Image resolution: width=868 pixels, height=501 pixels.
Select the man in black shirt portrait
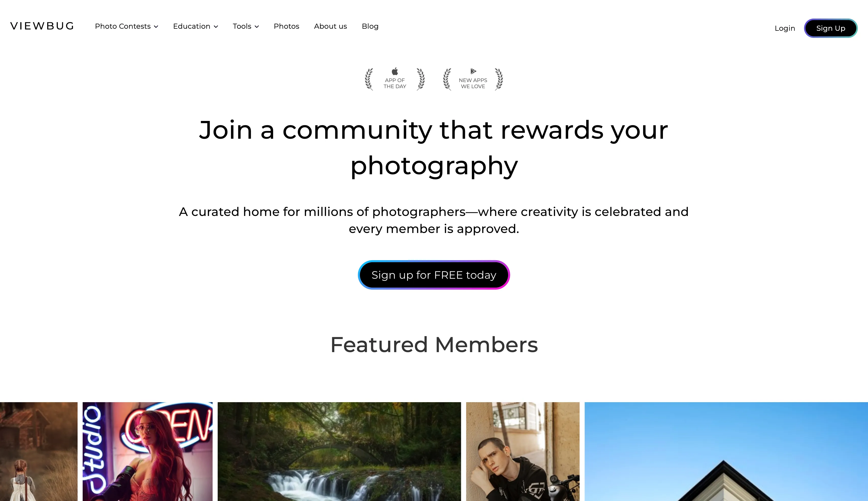[523, 451]
